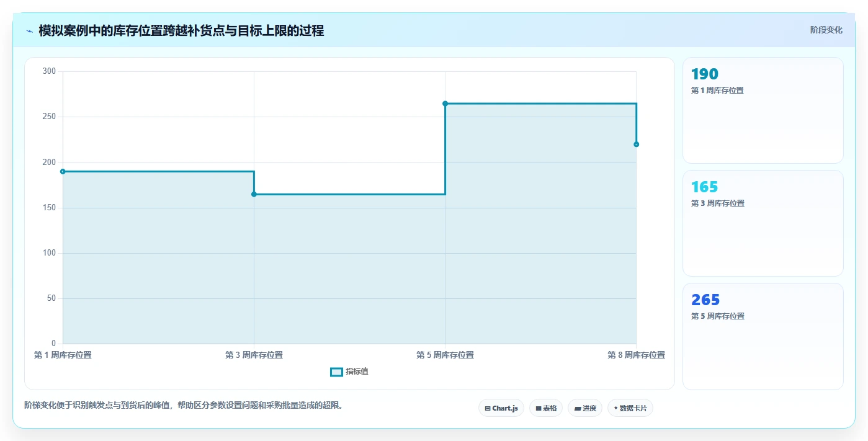Click the 指标值 legend color swatch
868x441 pixels.
tap(336, 372)
